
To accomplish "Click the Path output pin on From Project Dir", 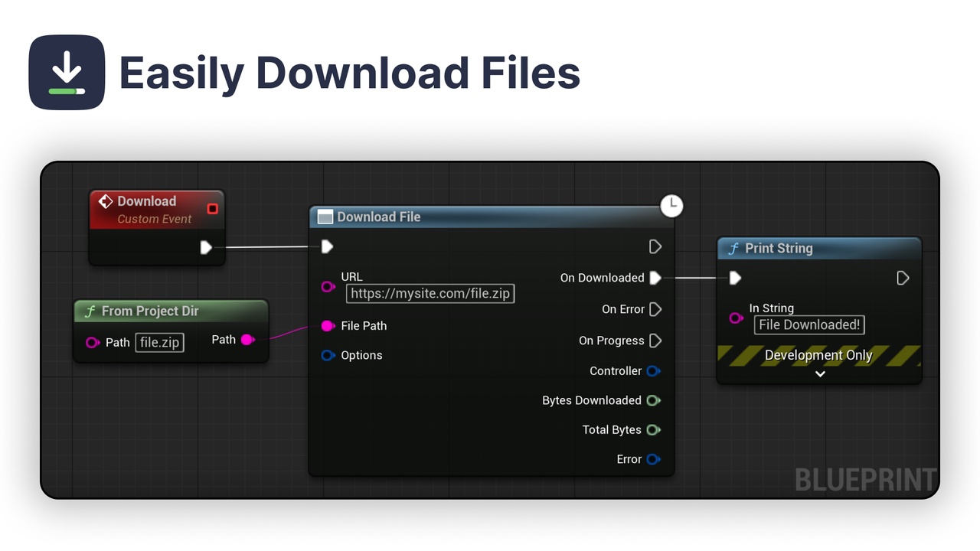I will click(248, 340).
